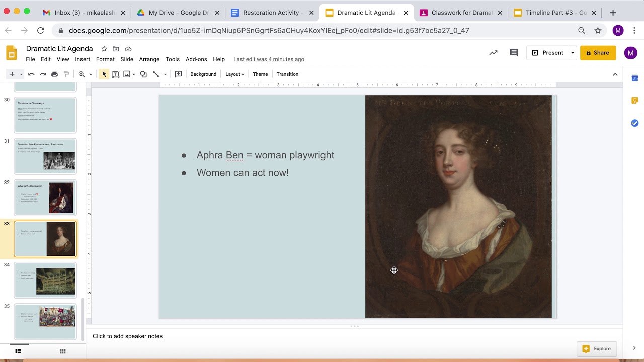Select slide 32 thumbnail

pos(45,198)
